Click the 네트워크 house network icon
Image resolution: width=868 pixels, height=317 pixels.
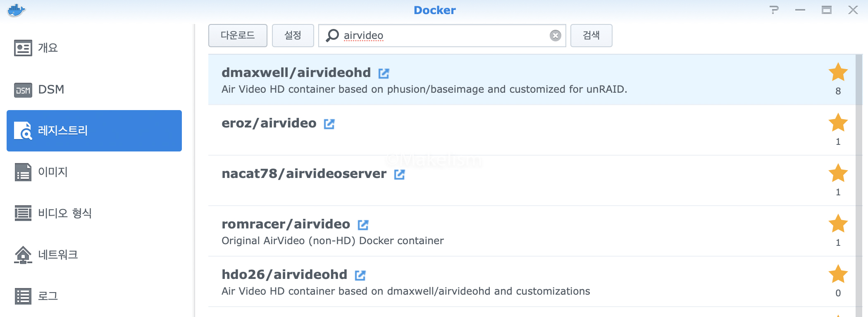pyautogui.click(x=23, y=255)
